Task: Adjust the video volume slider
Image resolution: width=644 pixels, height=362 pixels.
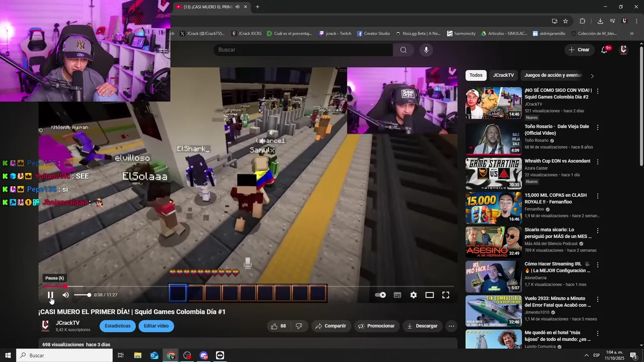Action: tap(82, 295)
